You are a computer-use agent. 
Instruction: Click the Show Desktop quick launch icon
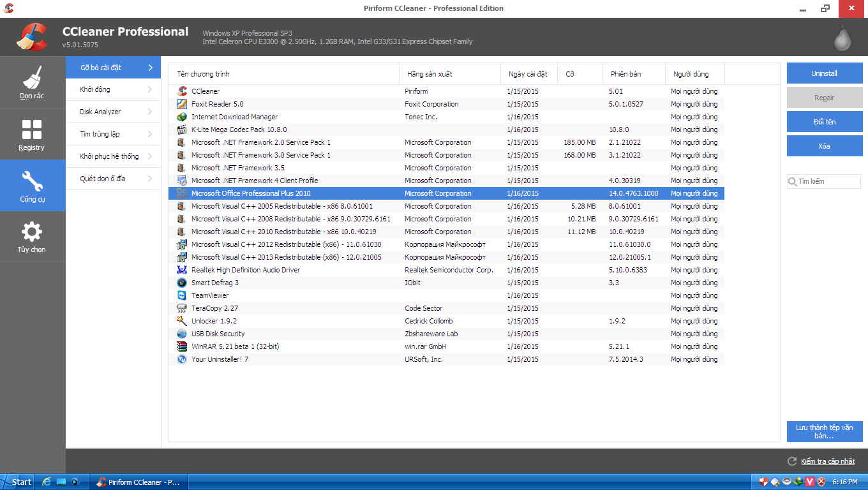pos(61,482)
